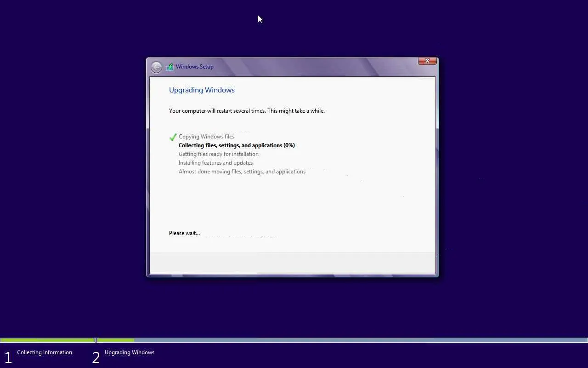Click the step 1 'Collecting information' label
This screenshot has height=368, width=588.
coord(45,352)
